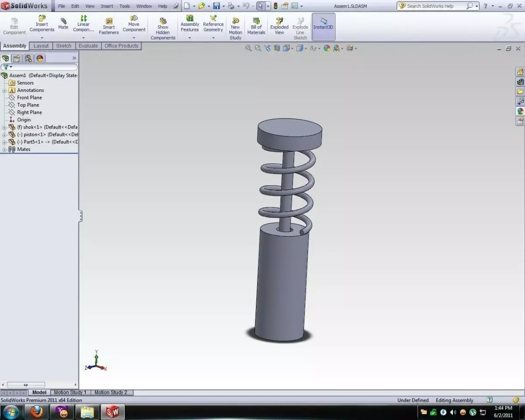Expand the shok<1> component node
Screen dimensions: 525x420
pyautogui.click(x=4, y=127)
